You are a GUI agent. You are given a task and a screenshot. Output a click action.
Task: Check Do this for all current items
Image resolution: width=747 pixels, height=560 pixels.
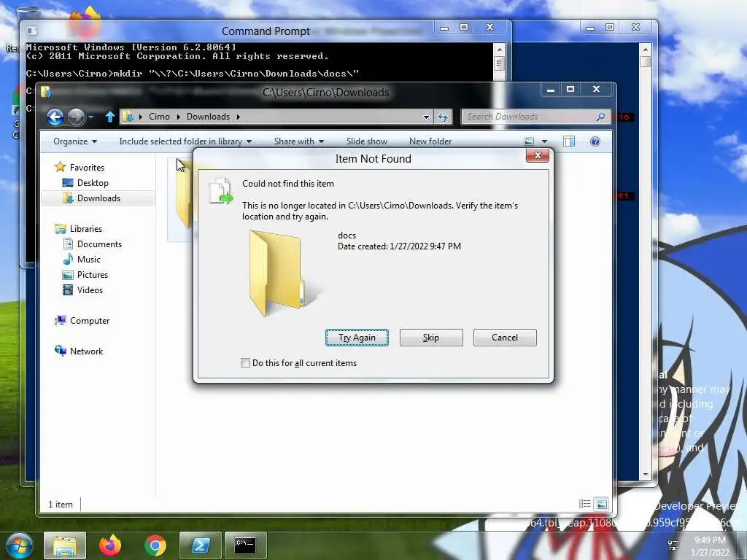tap(245, 363)
